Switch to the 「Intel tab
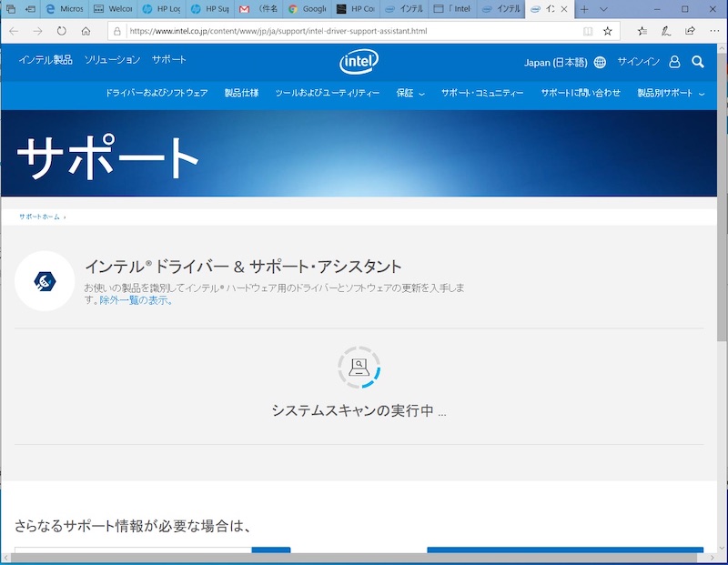 (x=452, y=9)
